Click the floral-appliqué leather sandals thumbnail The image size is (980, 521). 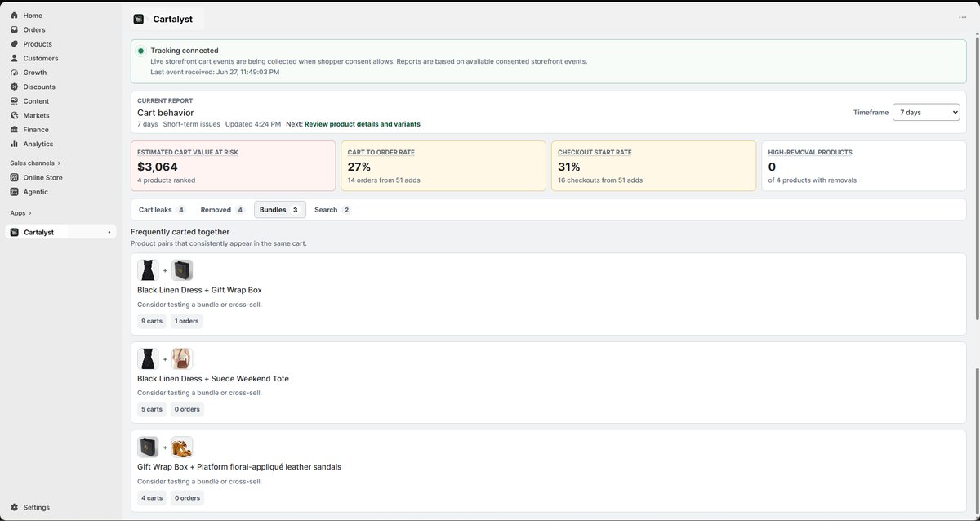coord(182,448)
